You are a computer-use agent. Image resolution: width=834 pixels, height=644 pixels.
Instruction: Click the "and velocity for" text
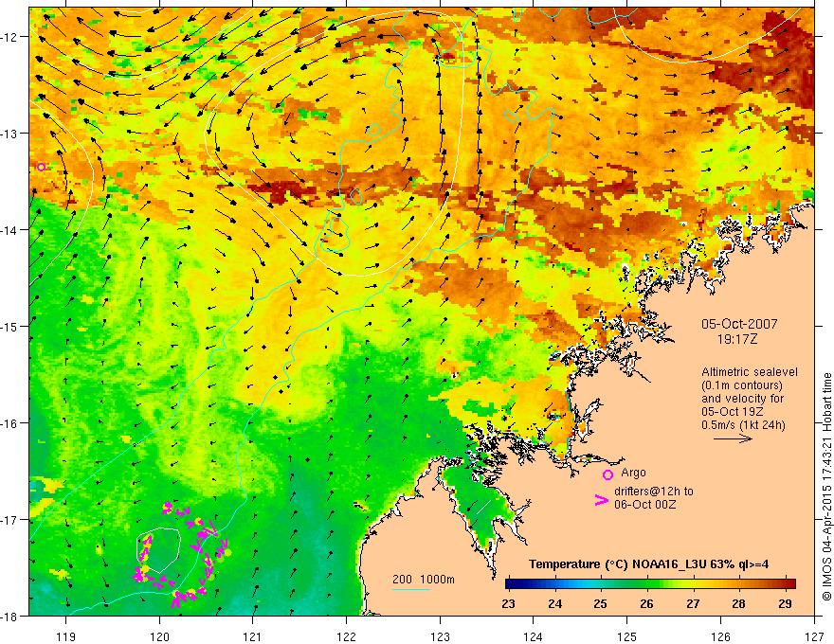(742, 399)
